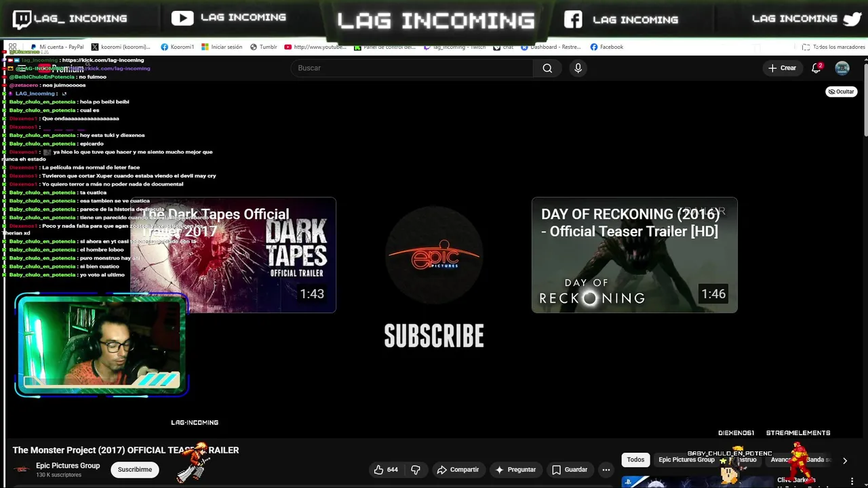The image size is (868, 488).
Task: Click the Epic Pictures Group channel avatar
Action: pos(22,469)
